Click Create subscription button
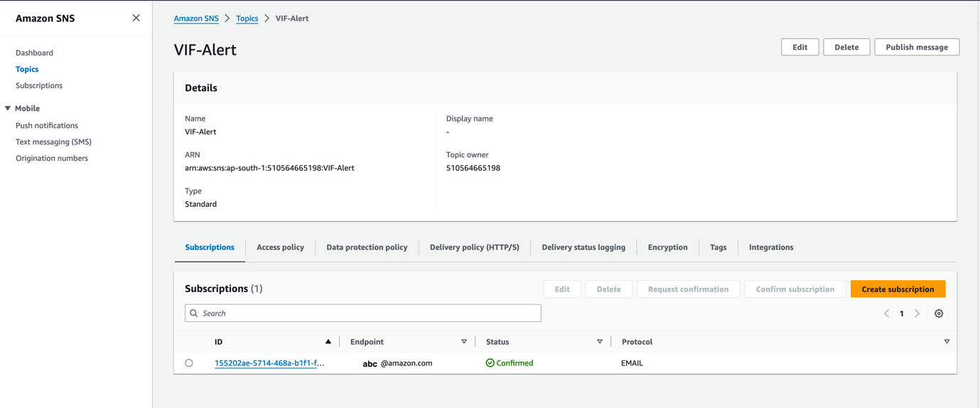Screen dimensions: 980x408 coord(898,289)
